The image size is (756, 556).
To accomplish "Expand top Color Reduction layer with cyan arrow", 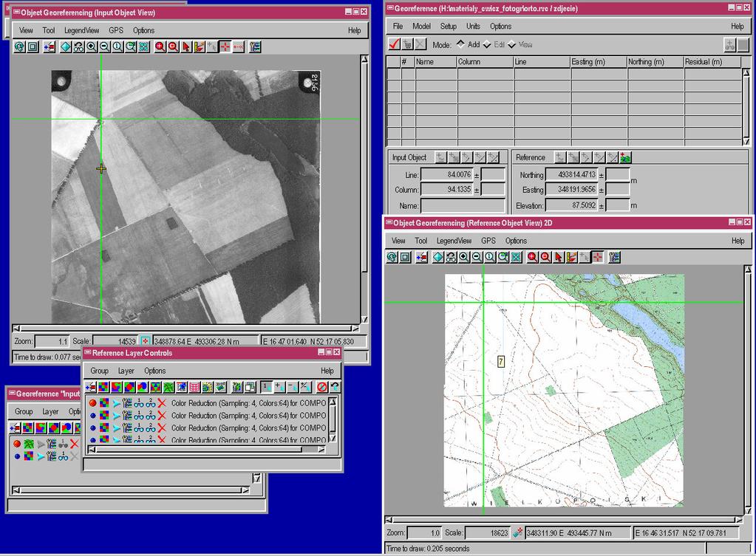I will click(x=116, y=403).
